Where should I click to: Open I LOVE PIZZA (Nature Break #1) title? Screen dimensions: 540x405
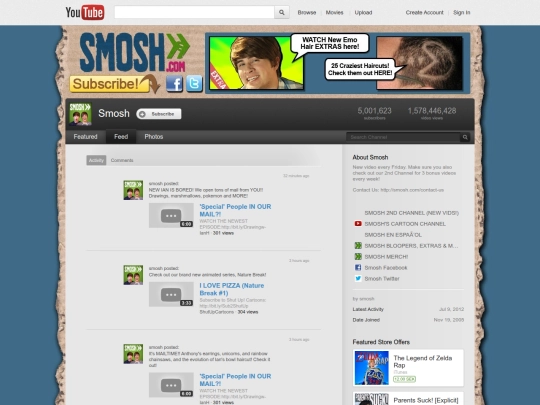point(232,289)
